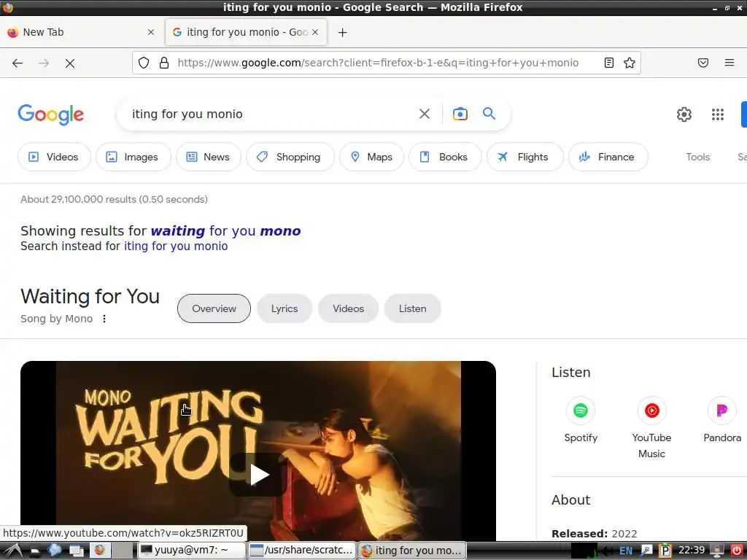This screenshot has height=560, width=747.
Task: Stop loading the page
Action: [x=70, y=63]
